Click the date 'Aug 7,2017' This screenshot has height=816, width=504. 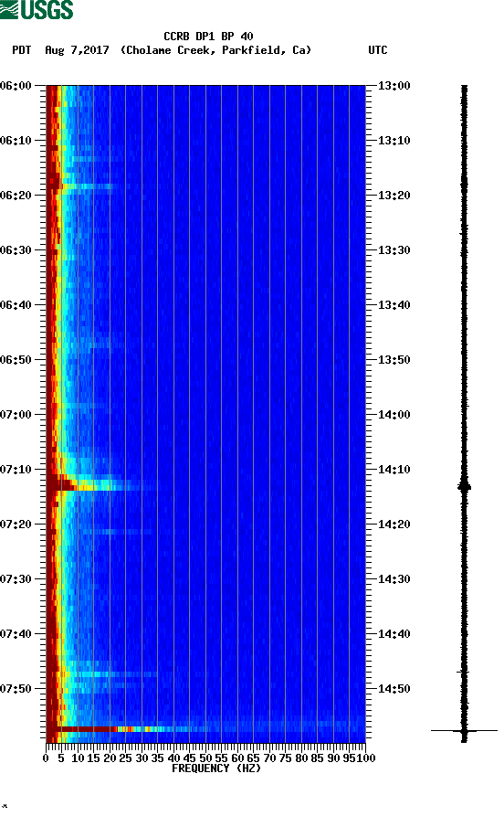point(77,50)
